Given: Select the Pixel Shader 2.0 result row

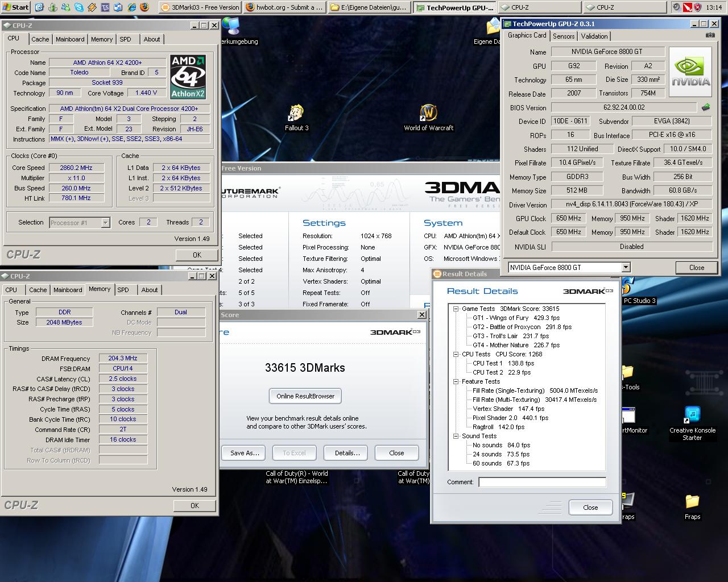Looking at the screenshot, I should [x=510, y=418].
